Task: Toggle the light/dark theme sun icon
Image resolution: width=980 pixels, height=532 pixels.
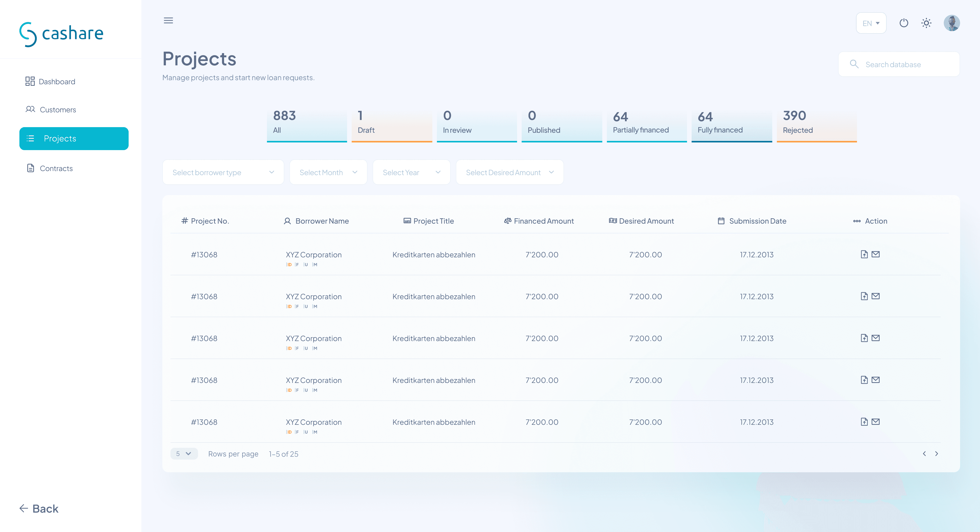Action: pos(926,23)
